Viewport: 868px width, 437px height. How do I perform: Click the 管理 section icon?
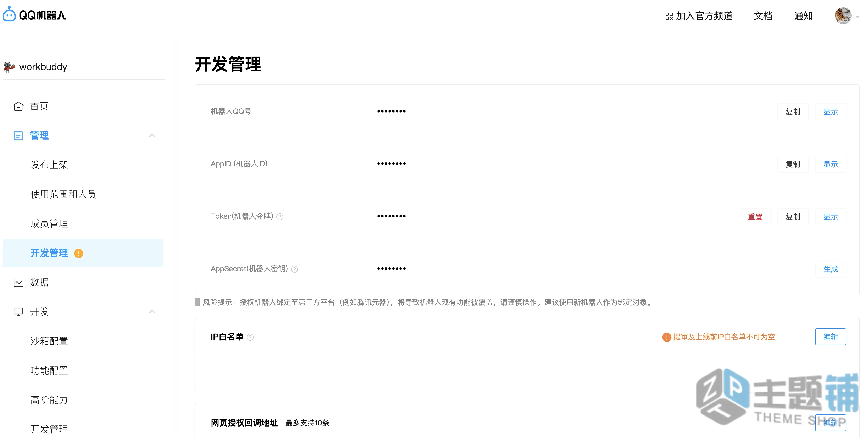coord(18,136)
